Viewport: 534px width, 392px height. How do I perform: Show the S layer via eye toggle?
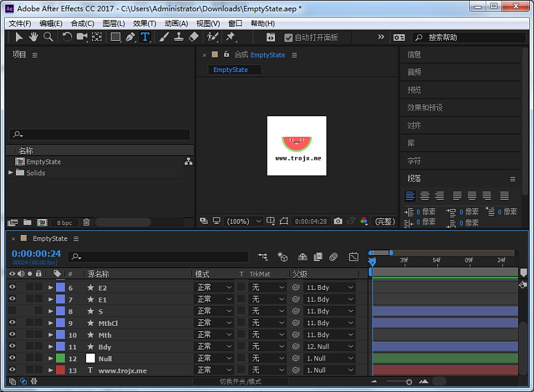point(12,311)
